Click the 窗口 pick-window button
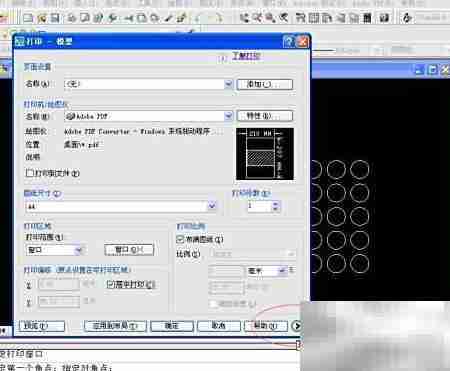 click(x=129, y=250)
